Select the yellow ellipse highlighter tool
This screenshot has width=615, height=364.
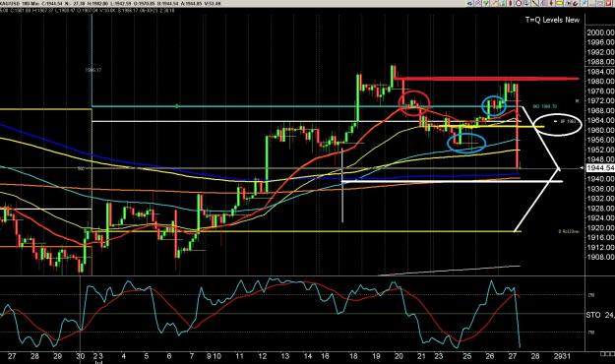pyautogui.click(x=559, y=3)
